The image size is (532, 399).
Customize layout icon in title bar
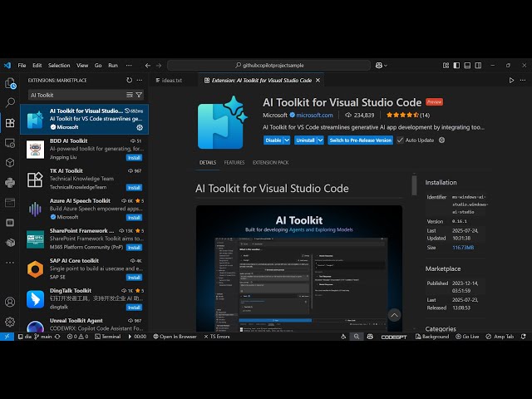[446, 66]
